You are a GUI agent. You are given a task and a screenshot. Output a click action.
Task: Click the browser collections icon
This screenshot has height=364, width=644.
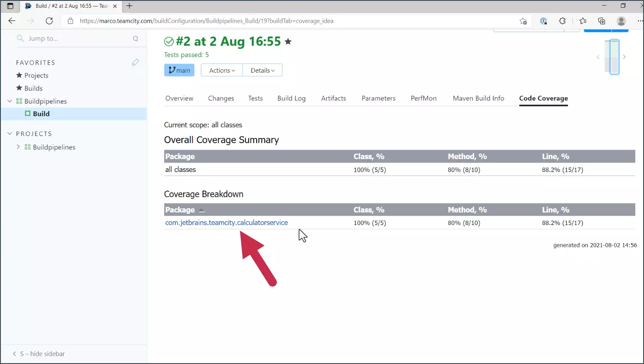[601, 21]
